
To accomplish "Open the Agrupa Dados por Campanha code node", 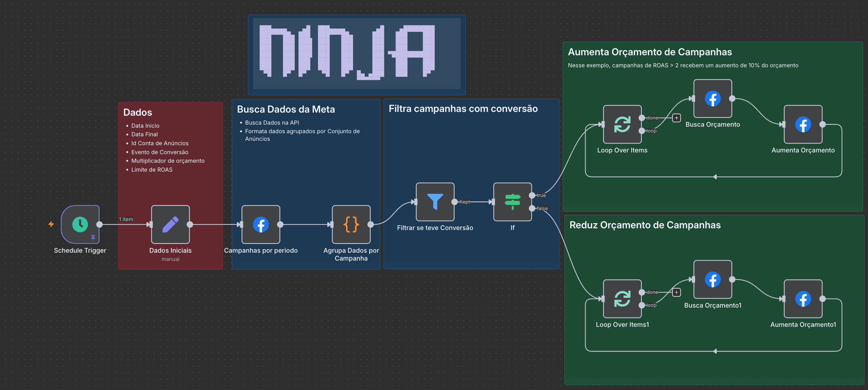I will [x=351, y=225].
